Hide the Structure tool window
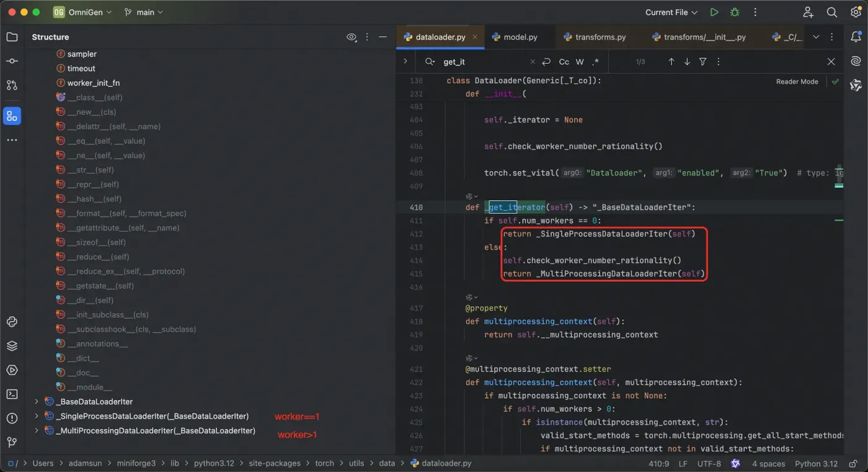 tap(383, 37)
